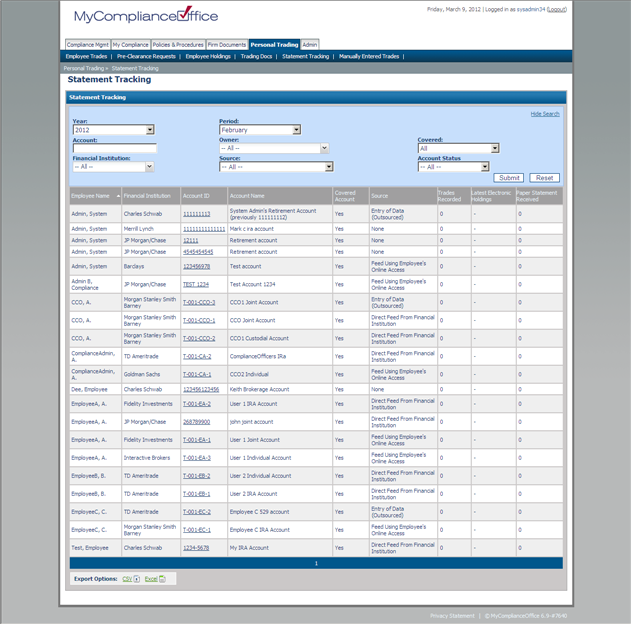
Task: Open Employee Holdings submenu
Action: click(208, 56)
